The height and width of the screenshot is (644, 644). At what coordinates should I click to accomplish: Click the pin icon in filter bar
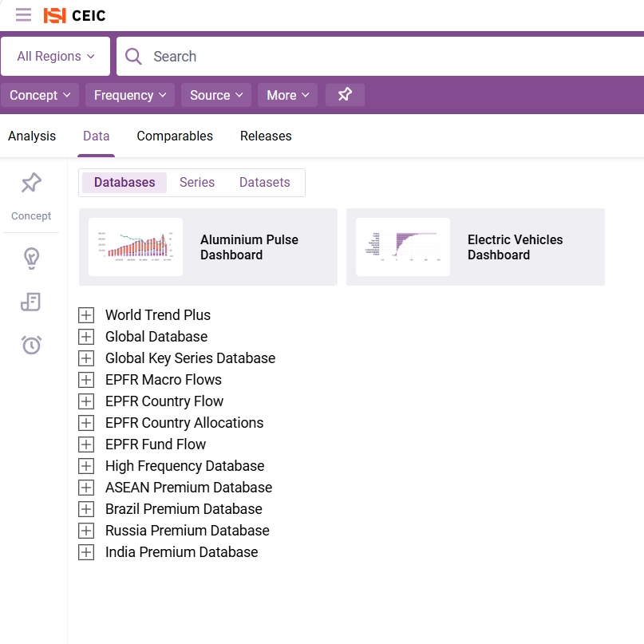click(x=345, y=95)
